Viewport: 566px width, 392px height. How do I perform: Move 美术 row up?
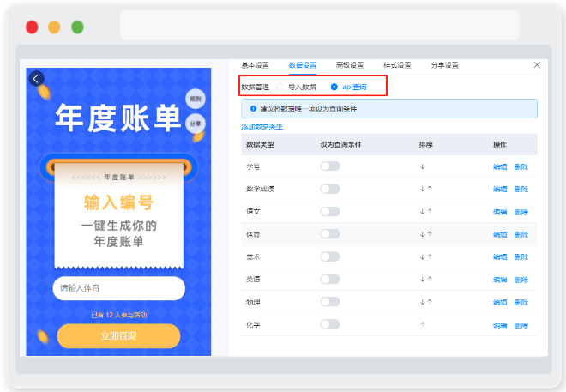[430, 256]
